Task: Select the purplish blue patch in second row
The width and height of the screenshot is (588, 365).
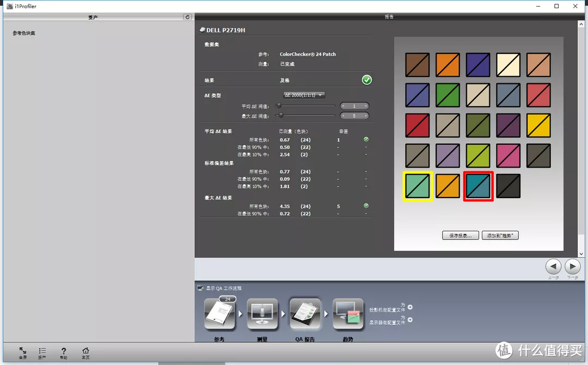Action: [418, 95]
